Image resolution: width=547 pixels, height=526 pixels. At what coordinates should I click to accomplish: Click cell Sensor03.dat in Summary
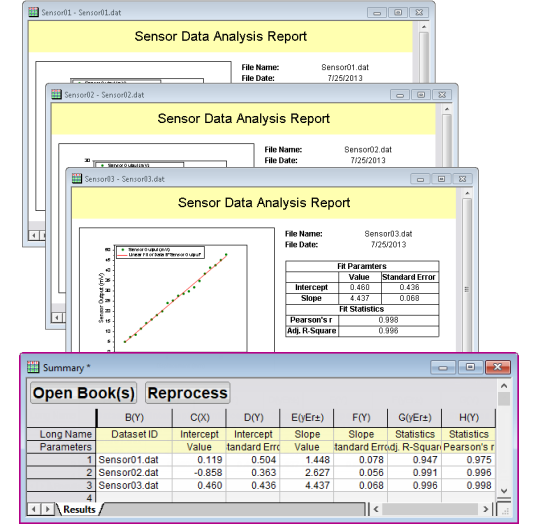point(134,486)
